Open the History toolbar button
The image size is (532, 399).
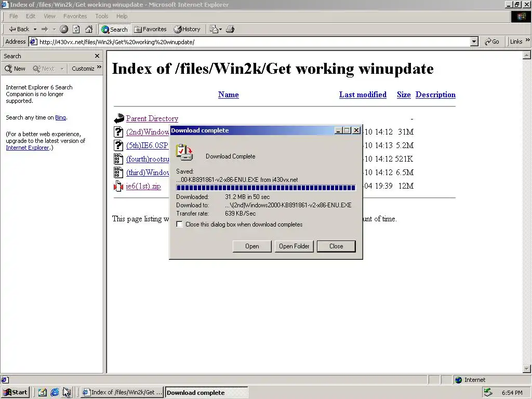tap(187, 29)
